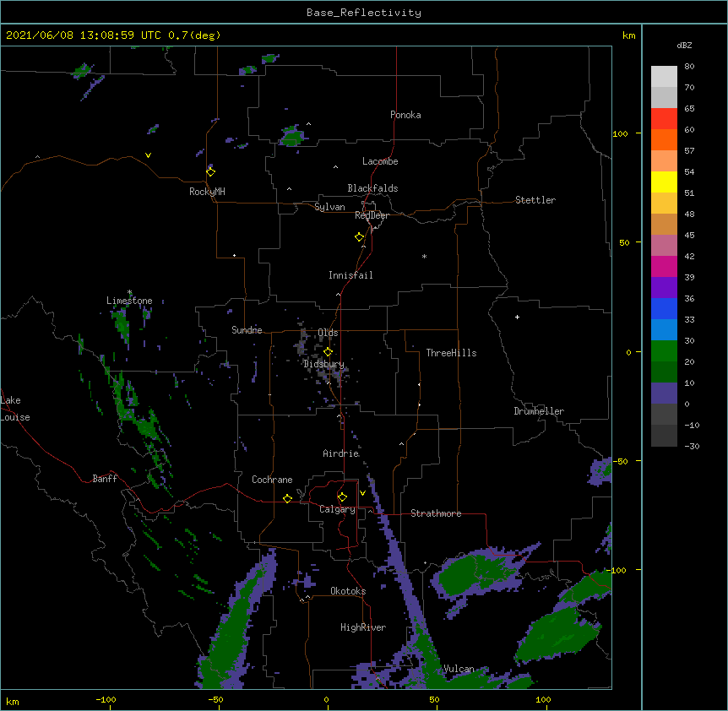The height and width of the screenshot is (711, 728).
Task: Select the yellow diamond marker under Cochrane
Action: (x=287, y=498)
